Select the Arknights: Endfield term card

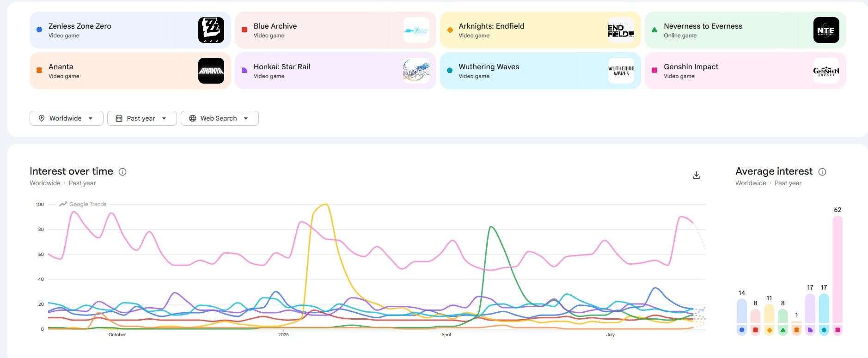540,30
